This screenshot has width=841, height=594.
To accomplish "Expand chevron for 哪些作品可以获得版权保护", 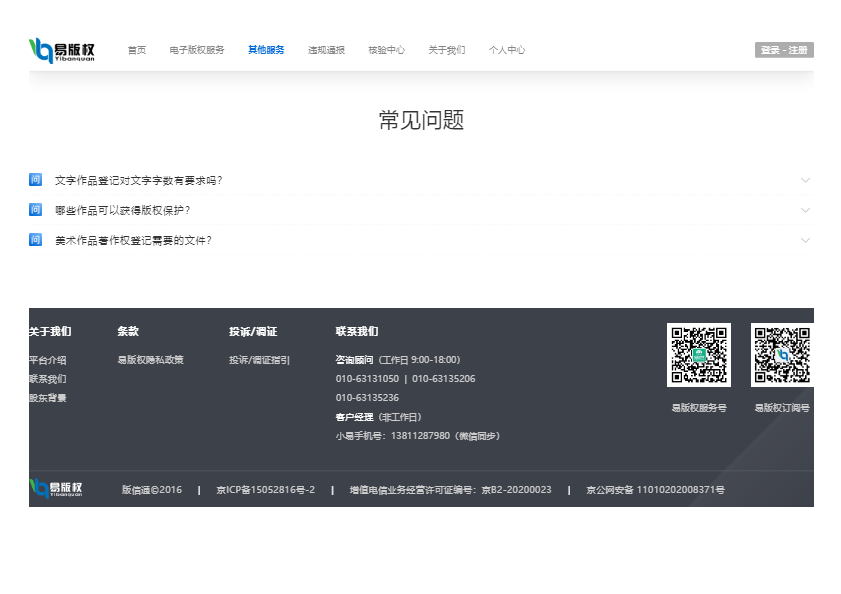I will pyautogui.click(x=805, y=210).
